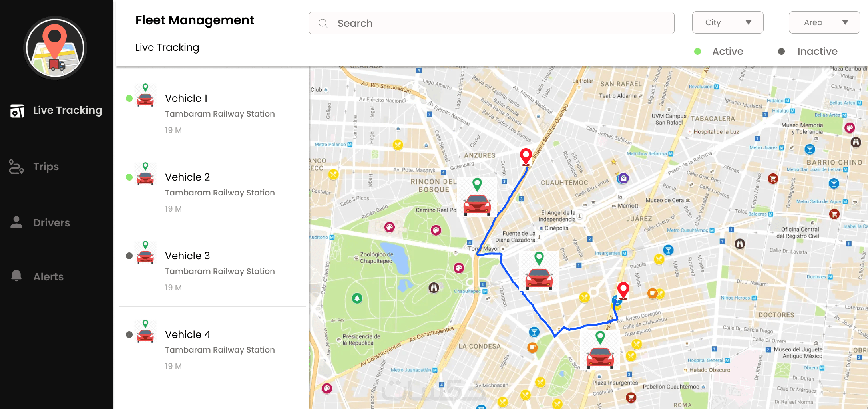Screen dimensions: 868x409
Task: Select the red car near Plaza Insurgentes
Action: pyautogui.click(x=600, y=358)
